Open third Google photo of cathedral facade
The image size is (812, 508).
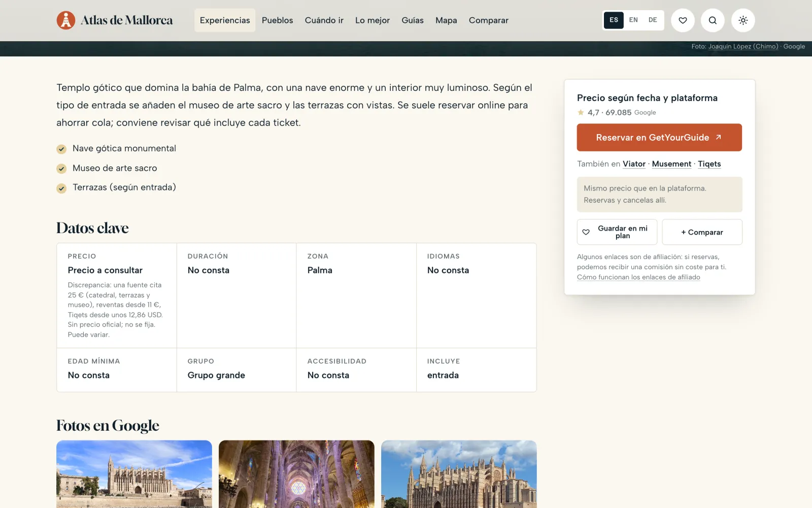[x=459, y=474]
